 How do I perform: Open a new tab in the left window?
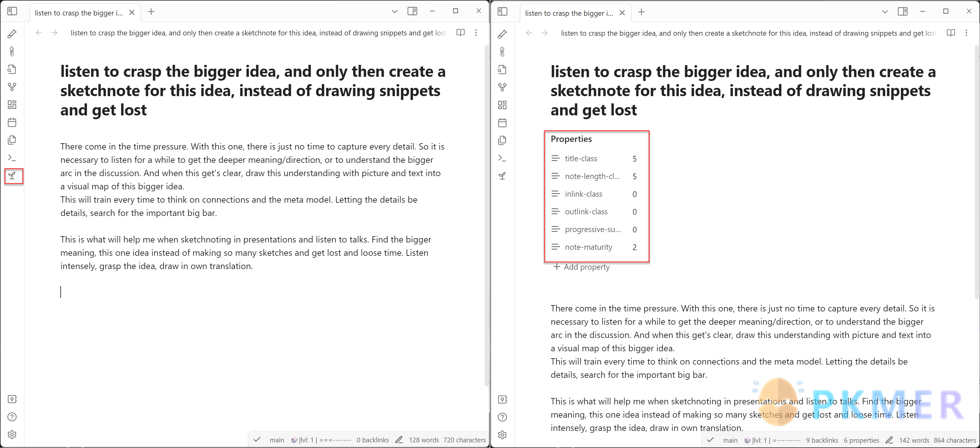[x=151, y=12]
